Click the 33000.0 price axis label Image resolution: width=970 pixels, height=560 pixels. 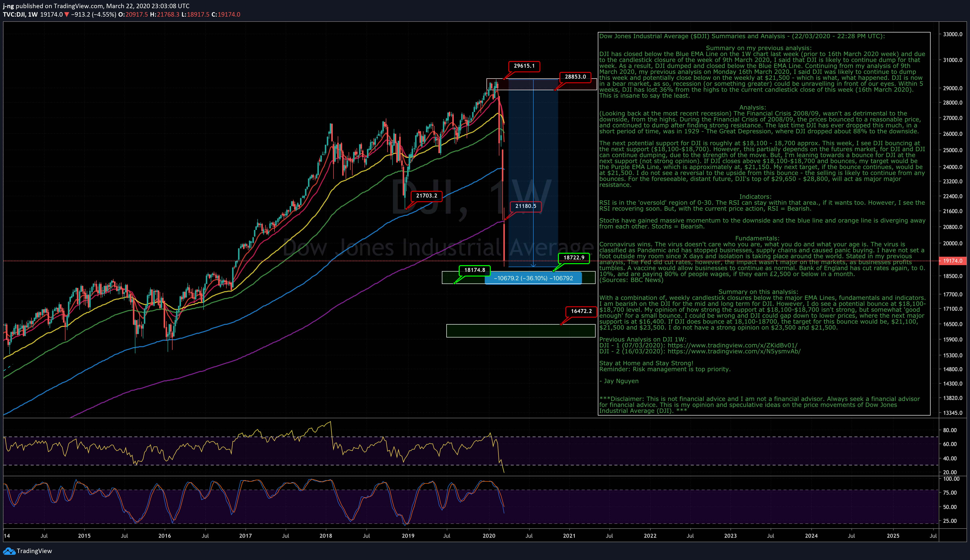pyautogui.click(x=953, y=34)
